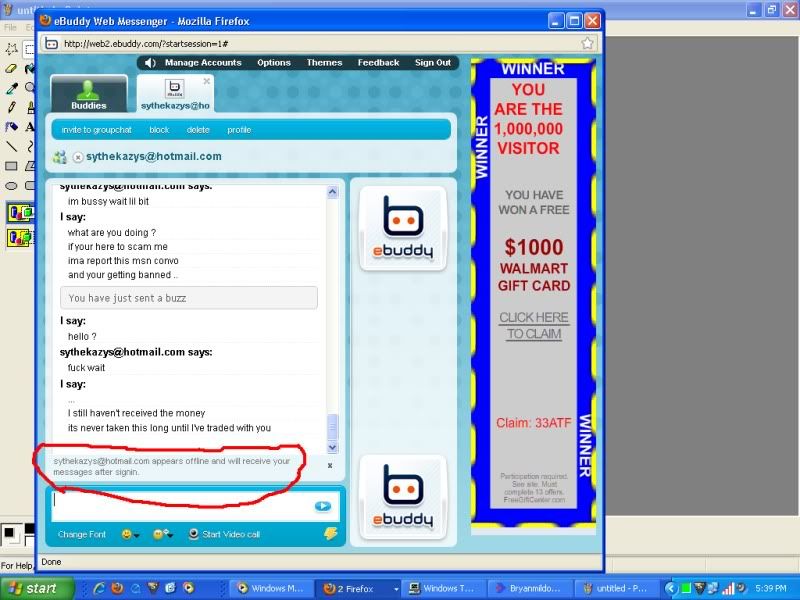Switch to the Buddies tab
The image size is (800, 600).
[89, 94]
